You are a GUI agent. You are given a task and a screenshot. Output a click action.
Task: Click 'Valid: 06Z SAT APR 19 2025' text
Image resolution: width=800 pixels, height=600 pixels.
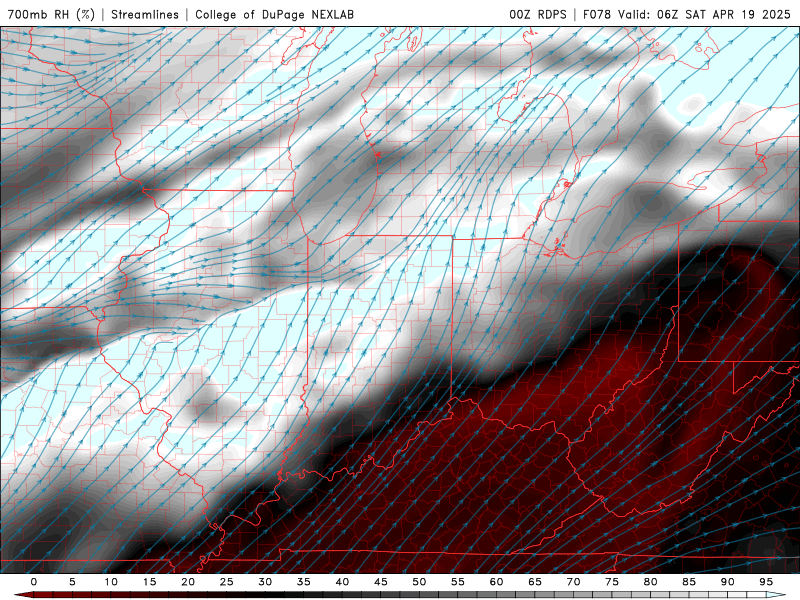pyautogui.click(x=704, y=14)
